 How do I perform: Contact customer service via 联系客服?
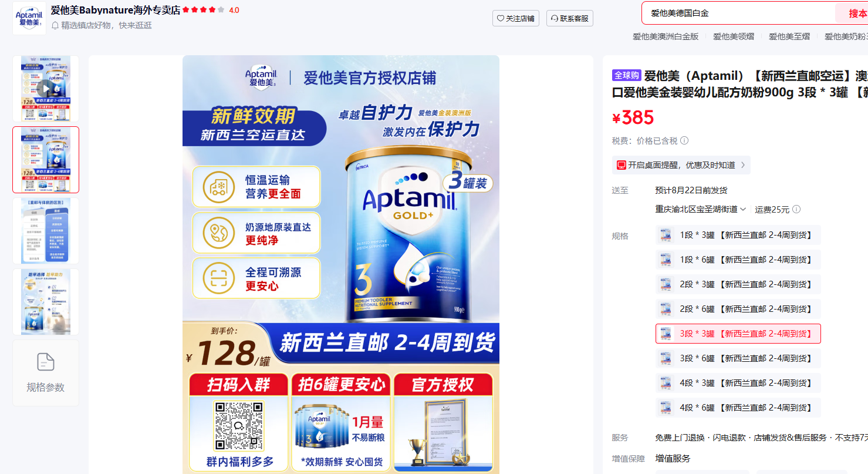click(570, 18)
